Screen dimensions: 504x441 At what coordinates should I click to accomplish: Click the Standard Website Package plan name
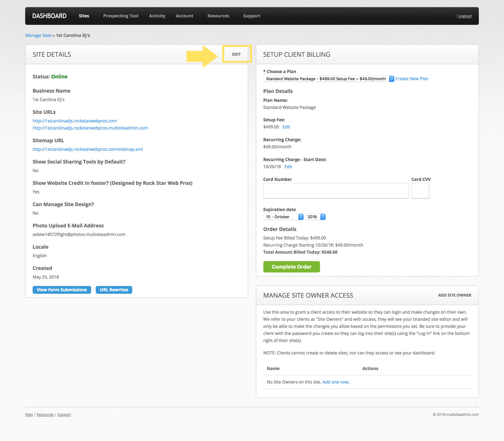point(290,108)
